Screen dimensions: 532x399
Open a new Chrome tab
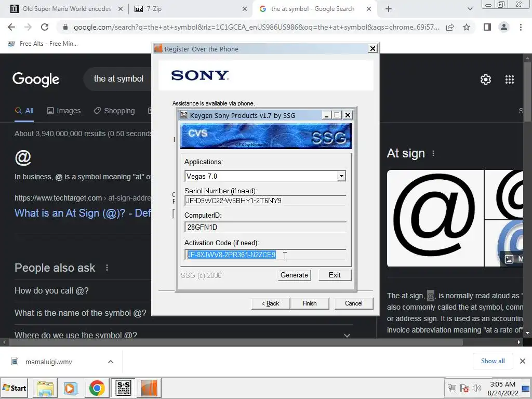point(389,9)
